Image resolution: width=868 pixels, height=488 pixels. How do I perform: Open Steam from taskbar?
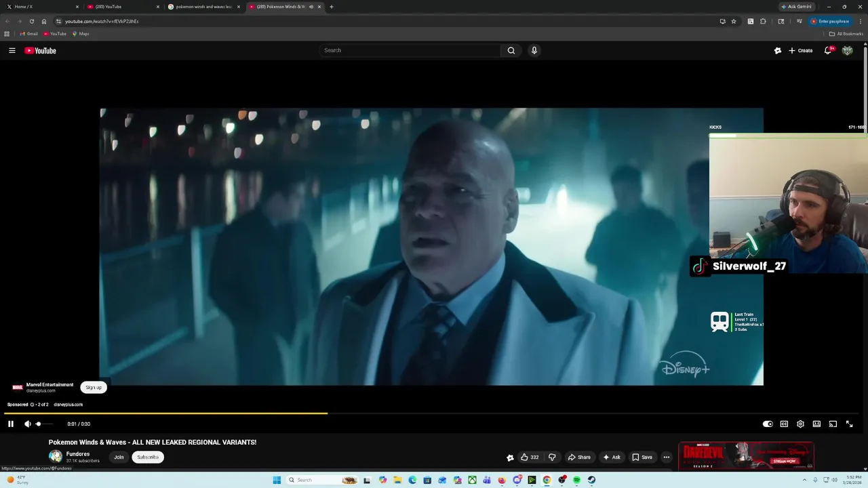click(x=591, y=480)
